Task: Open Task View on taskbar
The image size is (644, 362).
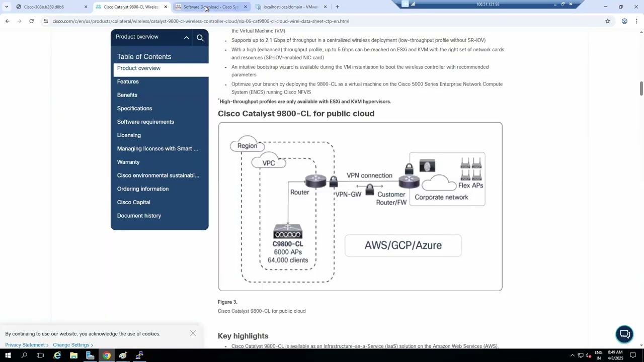Action: click(40, 355)
